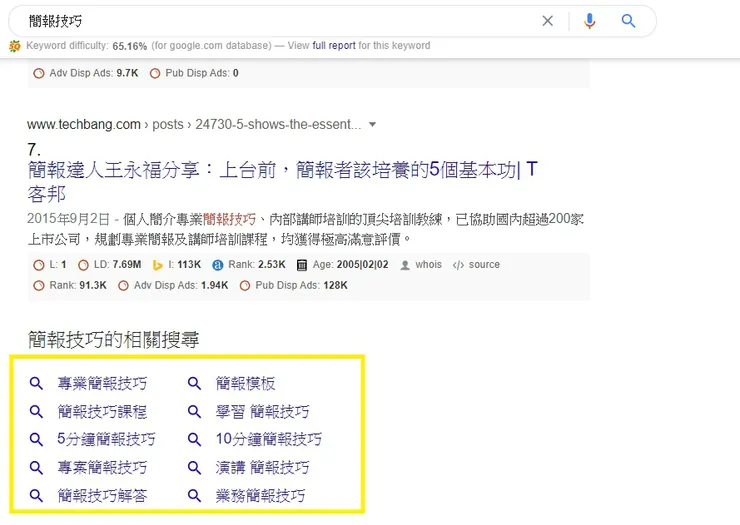Click the circle icon beside Pub Disp Ads: 0

tap(155, 73)
